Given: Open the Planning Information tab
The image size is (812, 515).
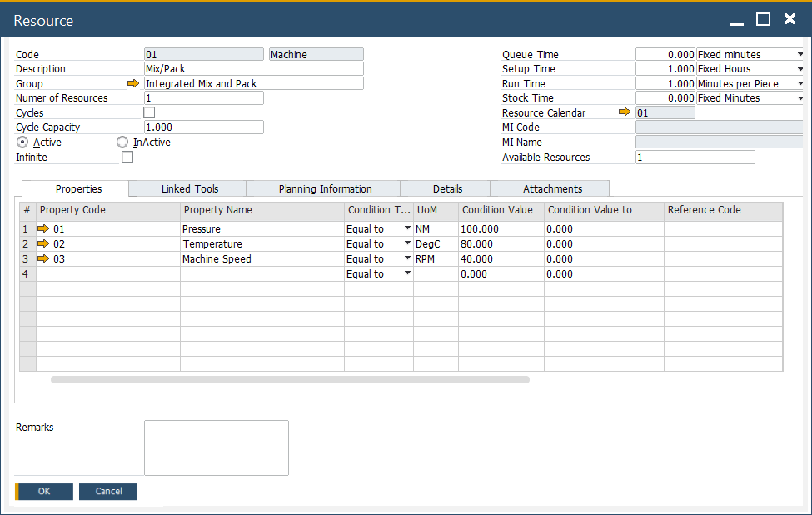Looking at the screenshot, I should click(325, 188).
